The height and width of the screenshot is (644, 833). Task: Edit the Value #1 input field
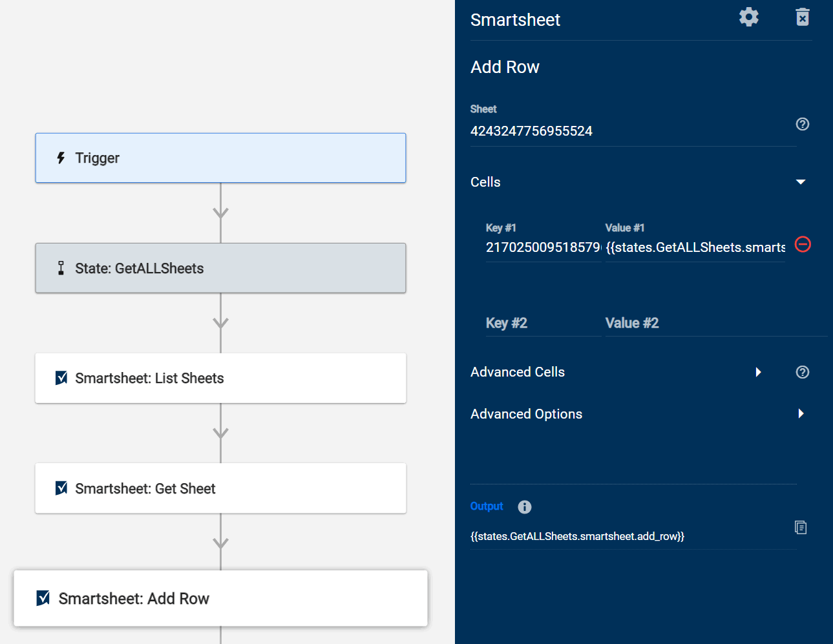coord(695,247)
